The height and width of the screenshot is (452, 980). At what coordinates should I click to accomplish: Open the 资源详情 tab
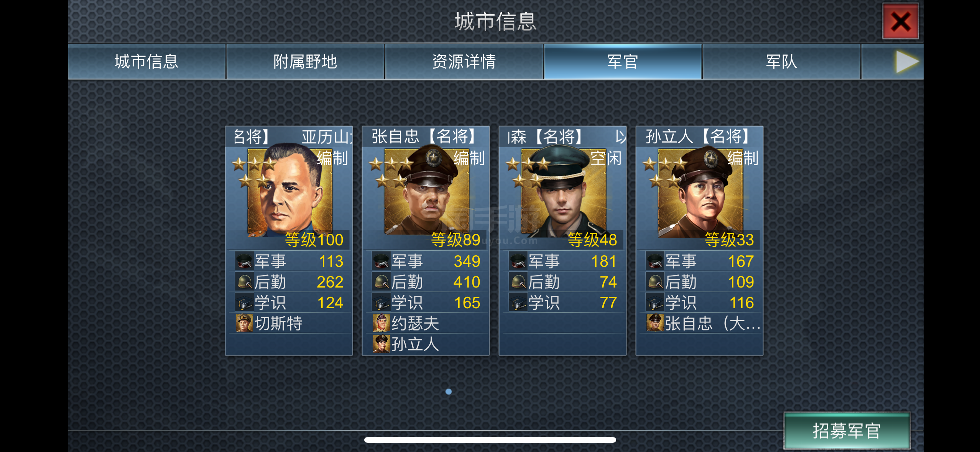pyautogui.click(x=464, y=62)
